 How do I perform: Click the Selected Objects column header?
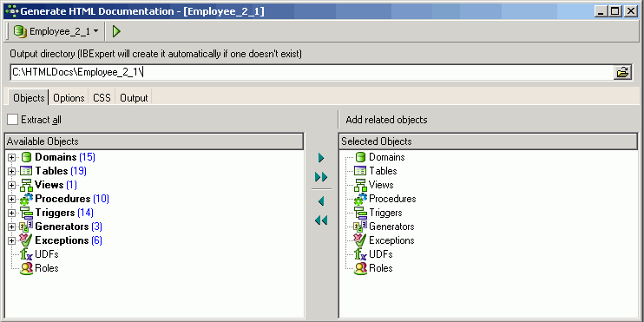[x=489, y=141]
